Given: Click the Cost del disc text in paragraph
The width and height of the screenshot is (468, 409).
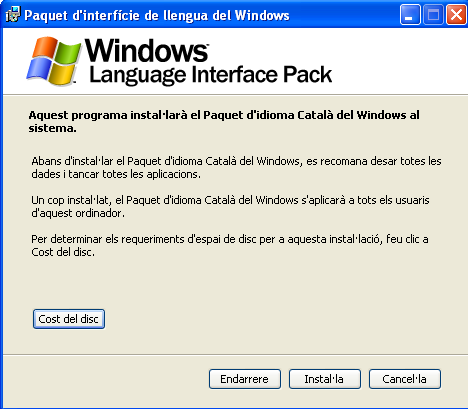Looking at the screenshot, I should pyautogui.click(x=63, y=252).
